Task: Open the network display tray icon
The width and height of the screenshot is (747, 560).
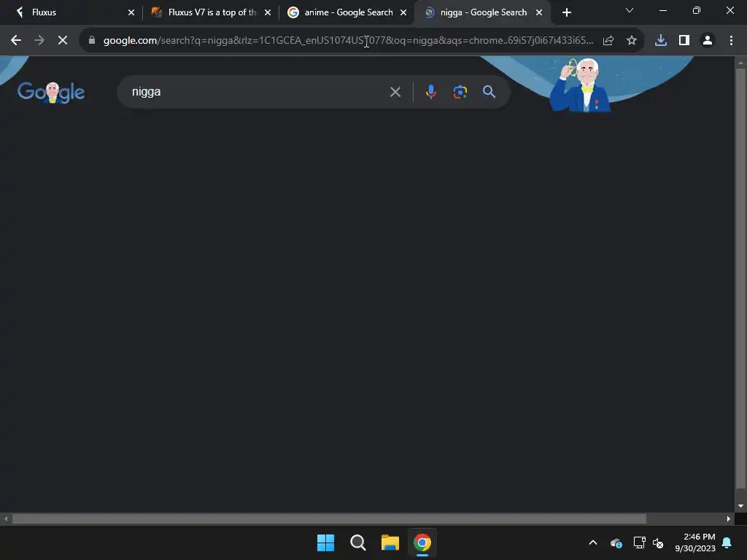Action: [639, 542]
